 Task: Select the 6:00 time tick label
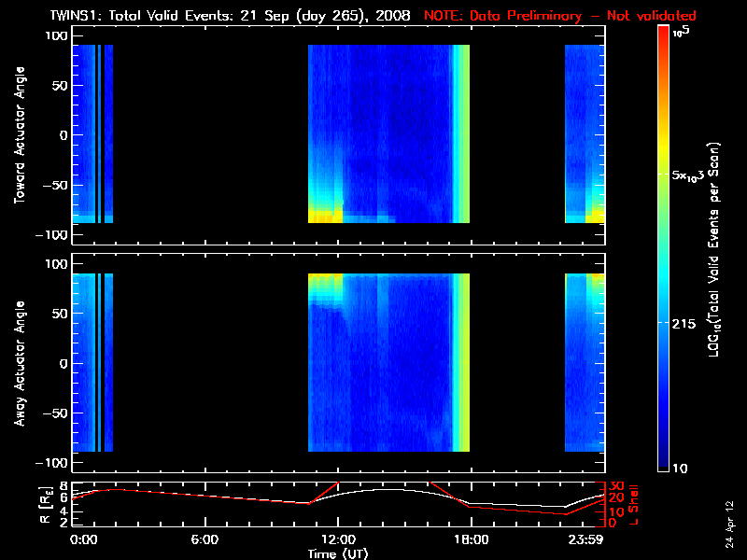[204, 539]
